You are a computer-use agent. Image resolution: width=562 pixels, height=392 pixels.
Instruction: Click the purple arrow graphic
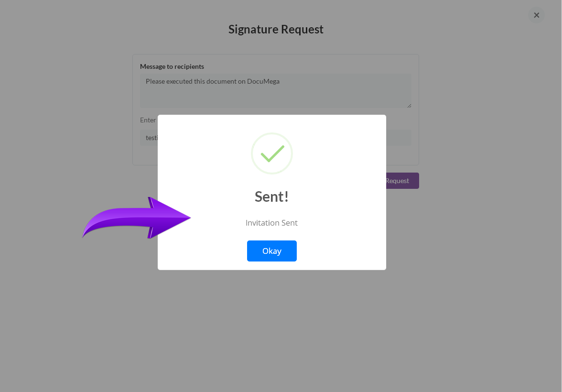click(x=136, y=218)
